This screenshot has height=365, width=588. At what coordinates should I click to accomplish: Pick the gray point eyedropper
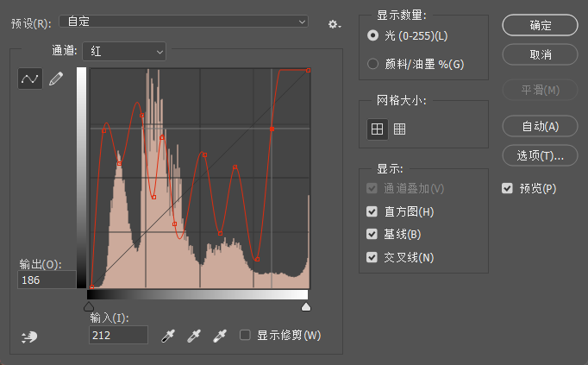coord(194,336)
